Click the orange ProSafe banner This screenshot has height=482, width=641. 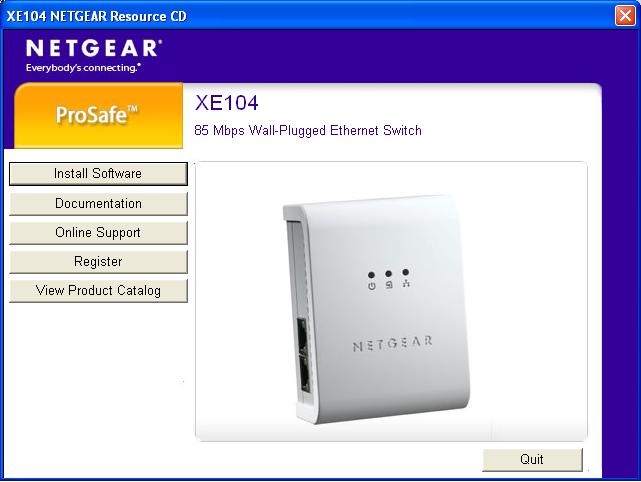coord(98,115)
